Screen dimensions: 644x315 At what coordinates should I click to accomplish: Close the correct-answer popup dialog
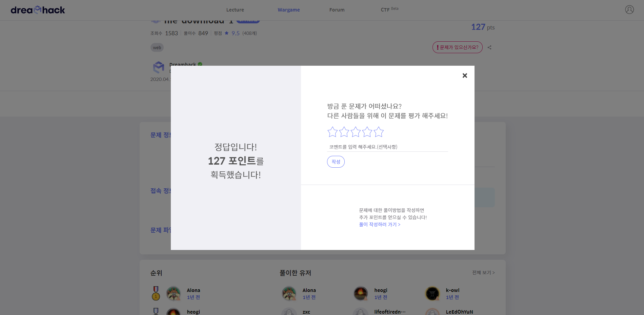pyautogui.click(x=465, y=76)
